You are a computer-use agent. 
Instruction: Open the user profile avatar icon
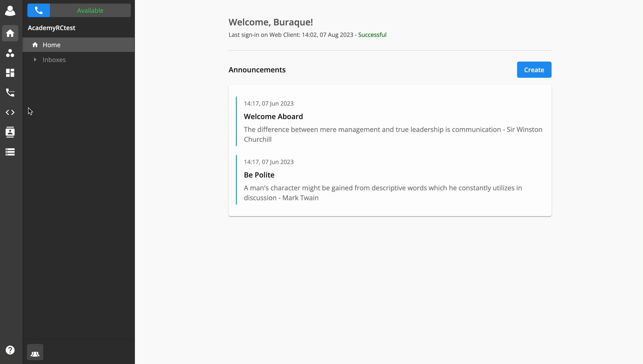(x=10, y=11)
